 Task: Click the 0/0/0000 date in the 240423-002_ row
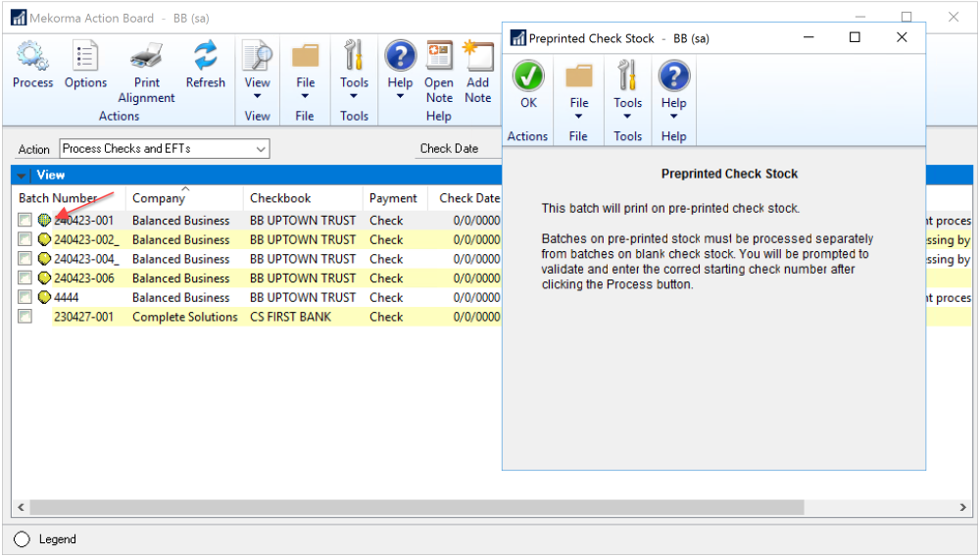[476, 239]
